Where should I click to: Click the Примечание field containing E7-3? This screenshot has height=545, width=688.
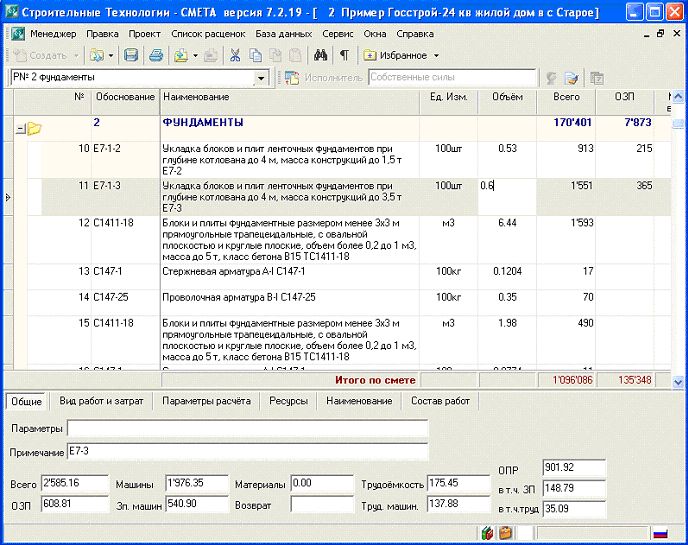coord(247,452)
